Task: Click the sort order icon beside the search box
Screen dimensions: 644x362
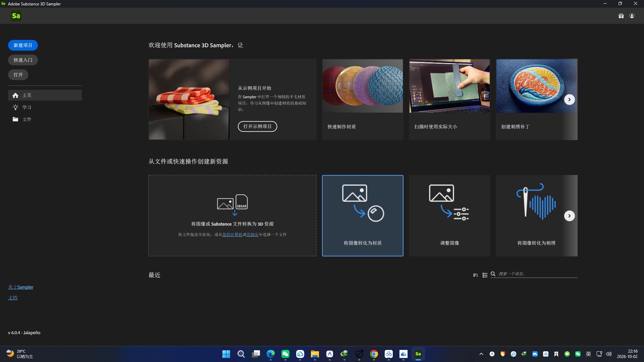Action: [475, 275]
